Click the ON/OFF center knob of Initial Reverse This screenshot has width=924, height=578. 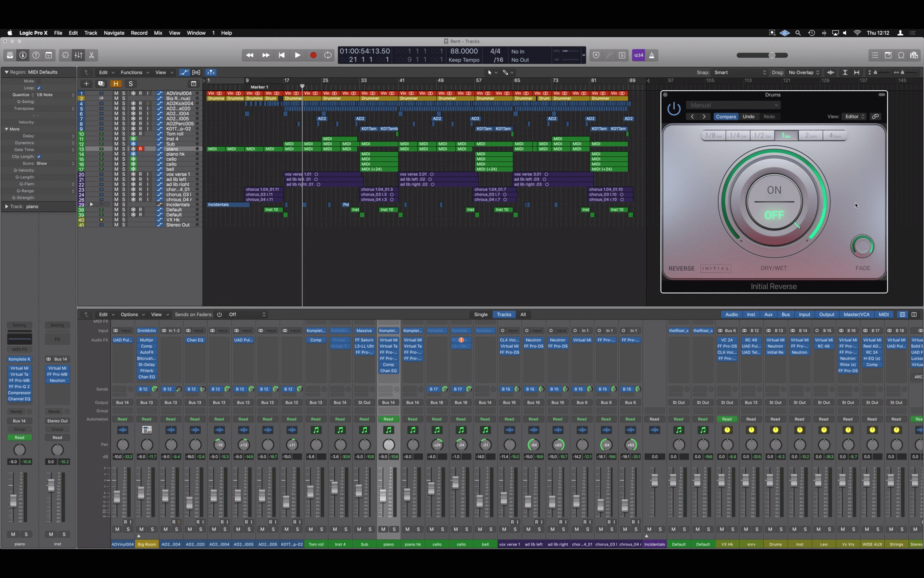click(x=774, y=202)
